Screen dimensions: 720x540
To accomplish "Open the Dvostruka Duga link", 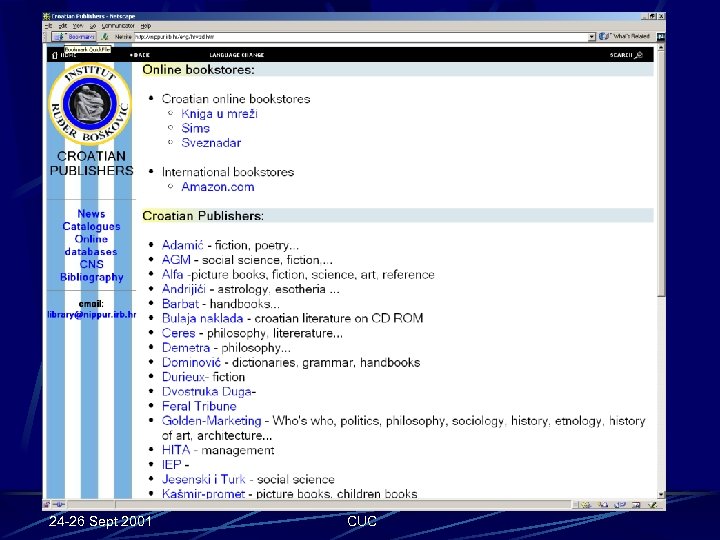I will 207,392.
